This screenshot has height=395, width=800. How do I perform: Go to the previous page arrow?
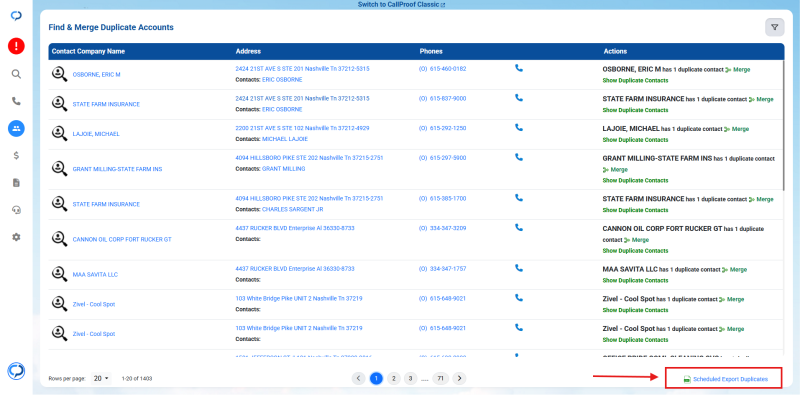click(x=359, y=378)
